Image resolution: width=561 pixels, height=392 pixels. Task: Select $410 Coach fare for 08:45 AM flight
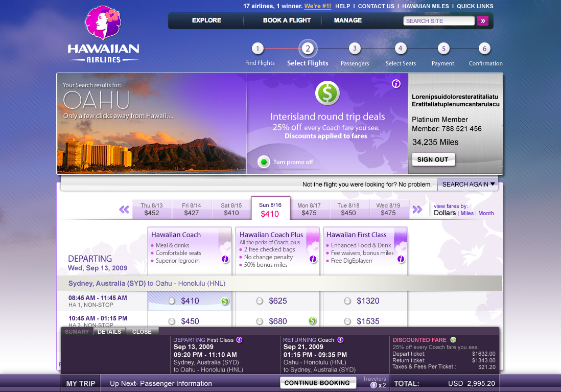pos(172,301)
